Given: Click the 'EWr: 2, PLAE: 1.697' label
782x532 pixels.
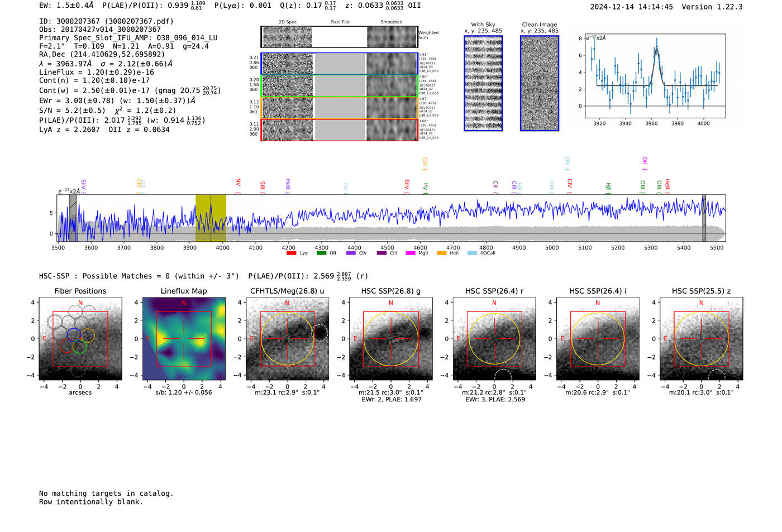Looking at the screenshot, I should 392,400.
